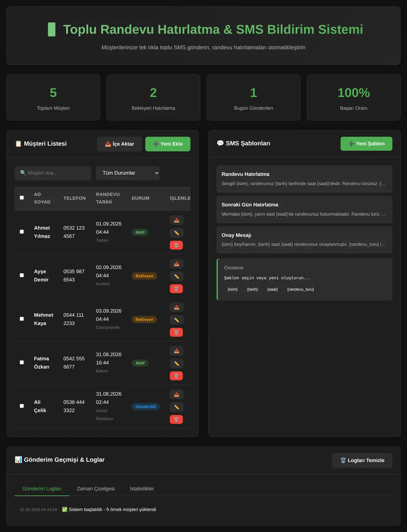407x532 pixels.
Task: Send SMS to Ali Çelik
Action: 176,394
